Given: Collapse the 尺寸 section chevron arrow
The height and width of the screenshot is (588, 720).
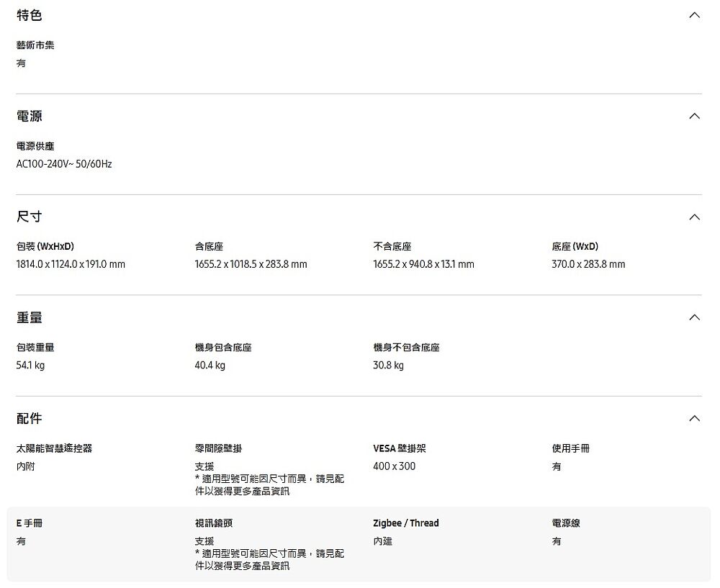Looking at the screenshot, I should click(x=693, y=217).
